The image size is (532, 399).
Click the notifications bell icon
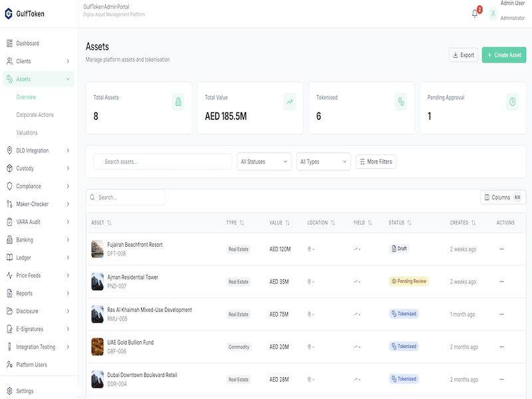pyautogui.click(x=475, y=13)
